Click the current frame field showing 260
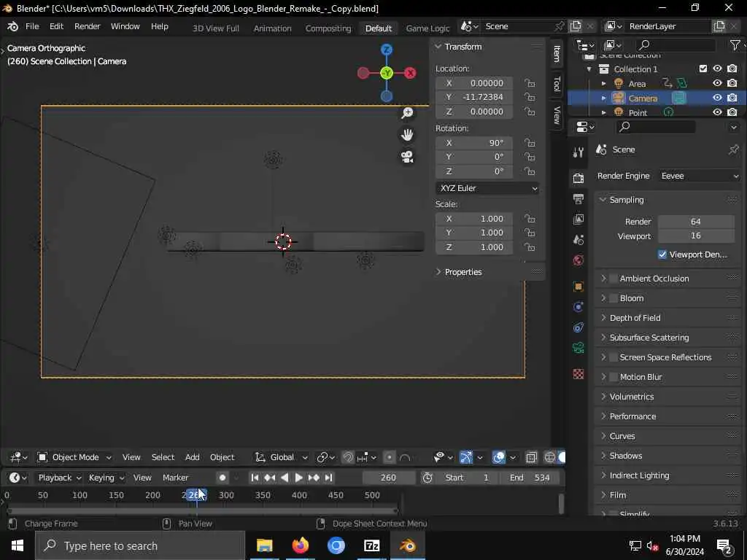Viewport: 747px width, 560px height. [x=388, y=478]
